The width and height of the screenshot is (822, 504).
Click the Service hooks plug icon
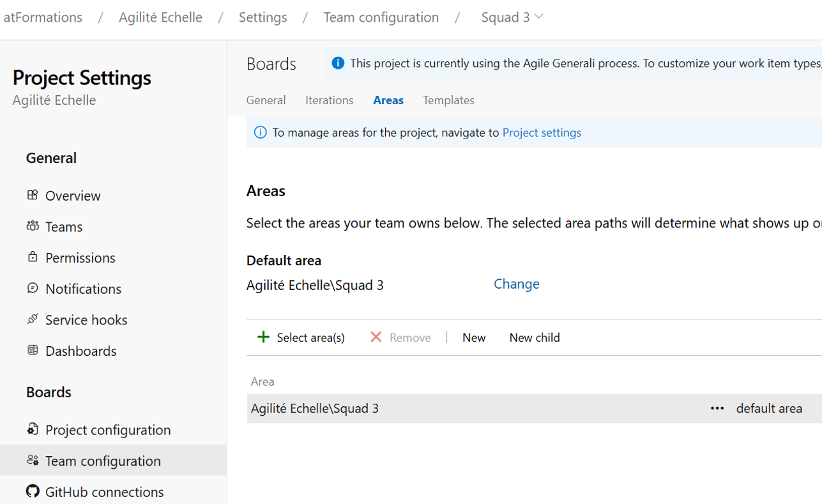point(33,319)
